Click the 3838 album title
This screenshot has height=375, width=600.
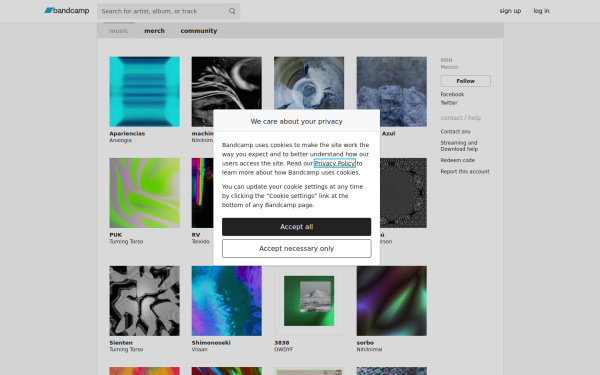282,343
